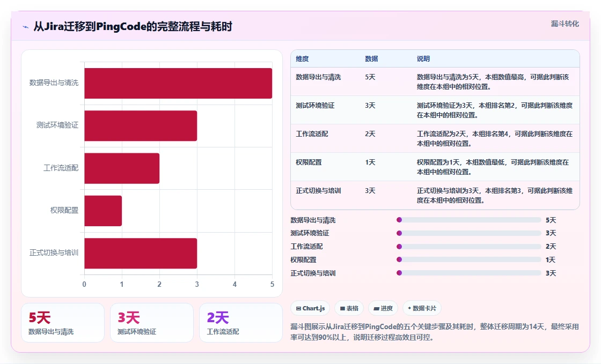Click the 权限配置 progress bar
This screenshot has width=601, height=364.
pyautogui.click(x=469, y=259)
